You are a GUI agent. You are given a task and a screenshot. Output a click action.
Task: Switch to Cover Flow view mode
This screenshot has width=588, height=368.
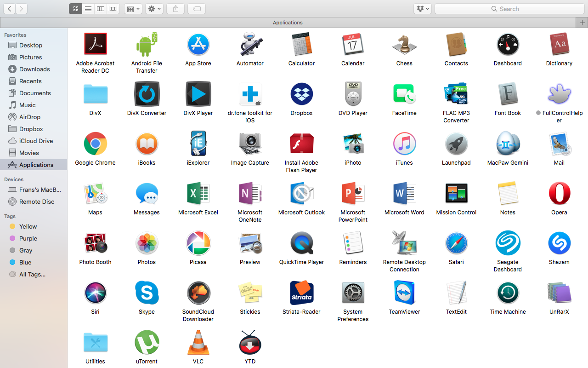tap(113, 9)
